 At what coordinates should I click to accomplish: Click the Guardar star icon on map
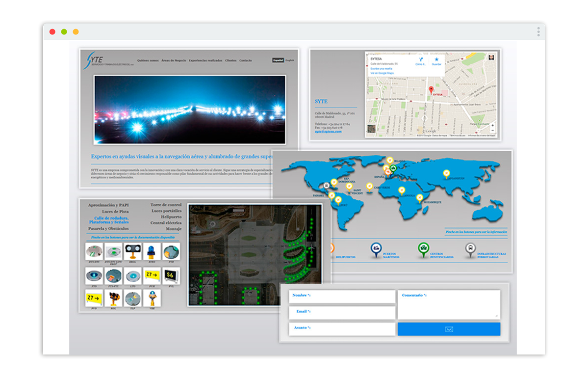pos(436,59)
